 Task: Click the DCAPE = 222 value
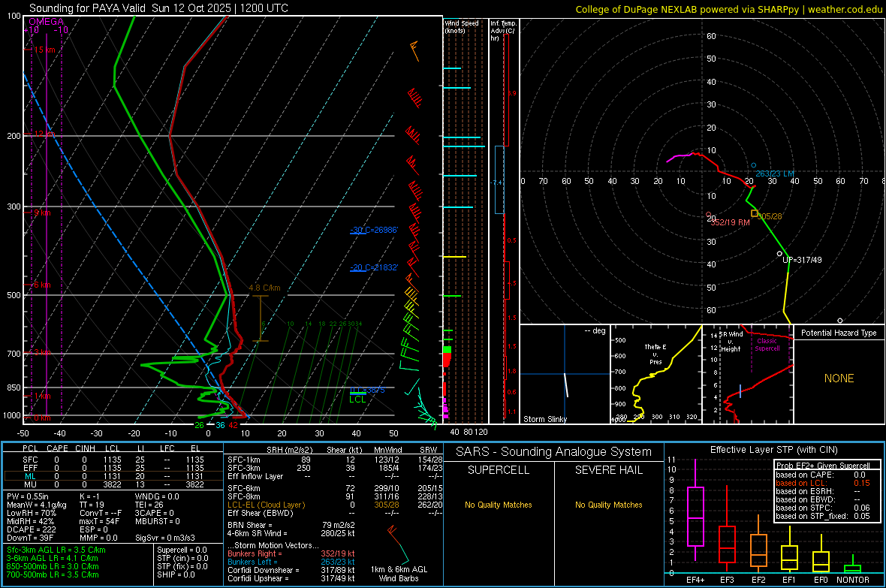(31, 529)
